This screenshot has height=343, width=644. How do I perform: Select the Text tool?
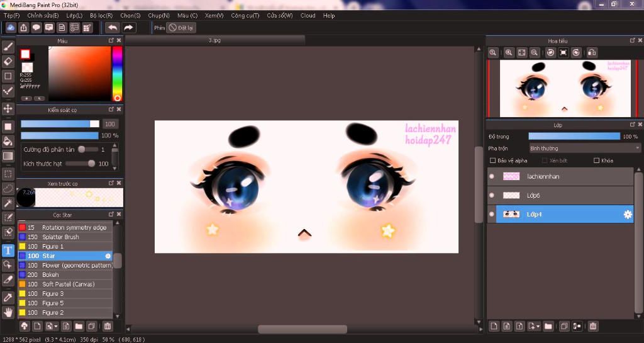click(x=8, y=250)
